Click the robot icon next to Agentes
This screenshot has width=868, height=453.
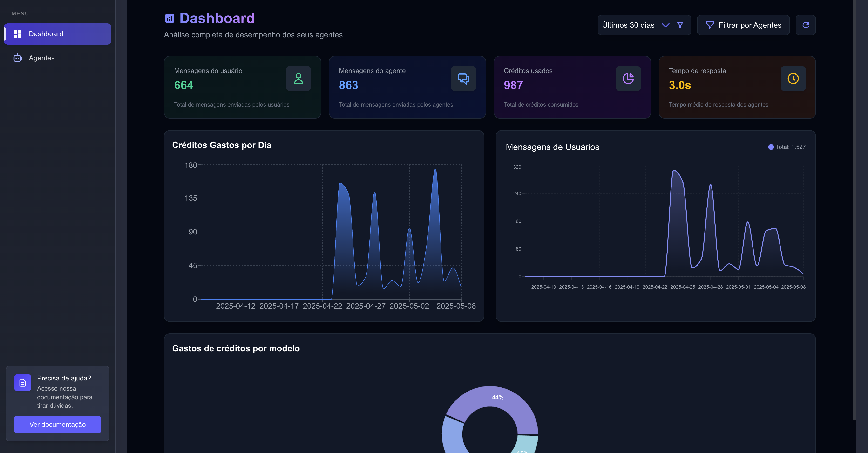point(17,58)
